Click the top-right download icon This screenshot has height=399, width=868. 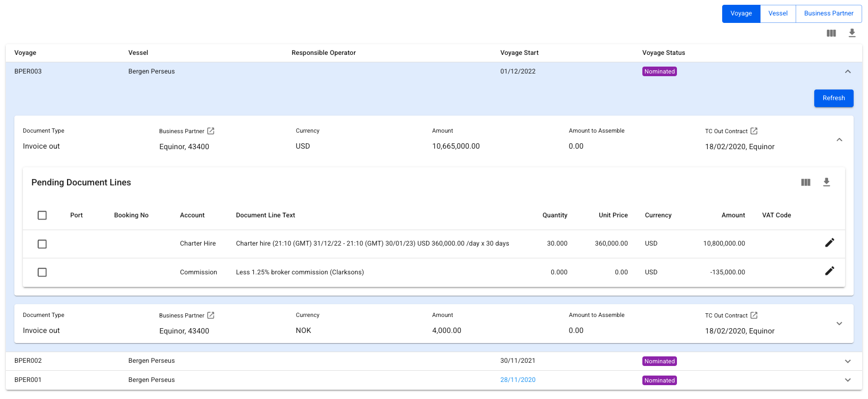point(852,33)
